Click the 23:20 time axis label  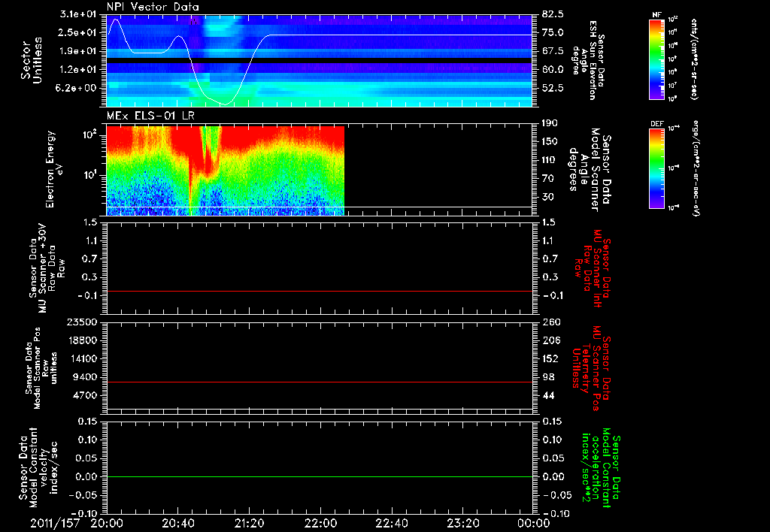point(463,521)
